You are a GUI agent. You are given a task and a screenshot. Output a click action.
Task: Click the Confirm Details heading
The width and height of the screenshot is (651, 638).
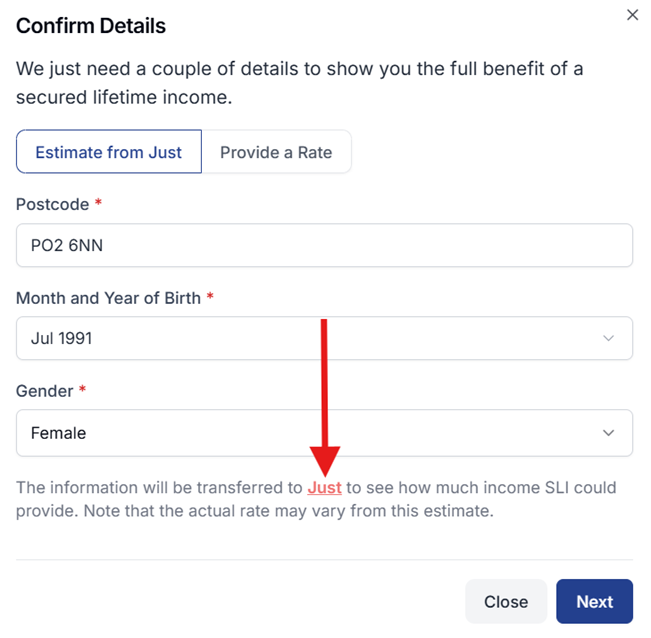tap(91, 26)
